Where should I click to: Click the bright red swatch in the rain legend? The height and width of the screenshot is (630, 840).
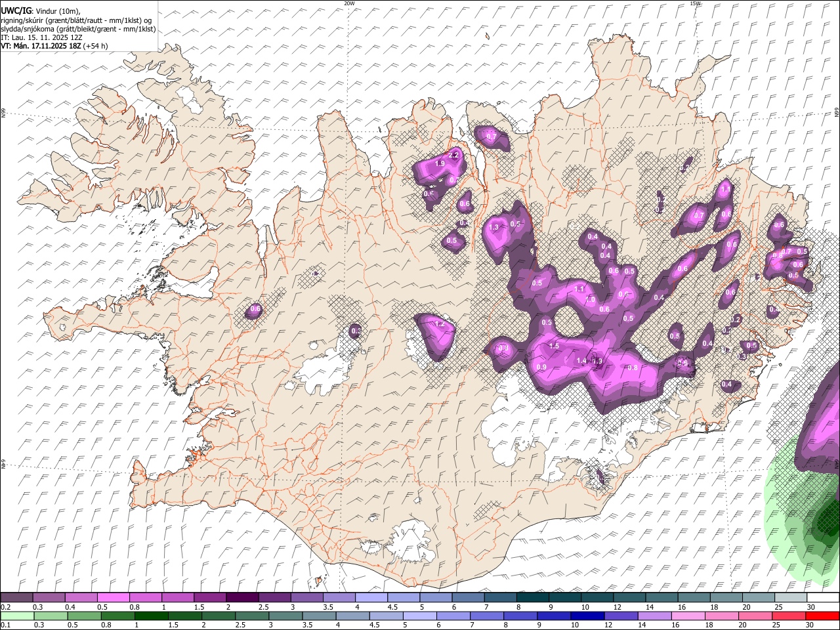point(822,616)
